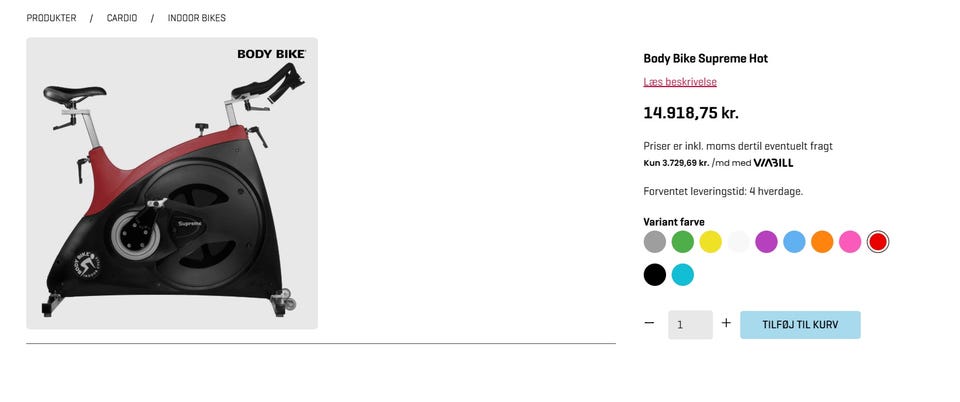The height and width of the screenshot is (402, 960).
Task: Pick the pink color swatch
Action: (x=850, y=242)
